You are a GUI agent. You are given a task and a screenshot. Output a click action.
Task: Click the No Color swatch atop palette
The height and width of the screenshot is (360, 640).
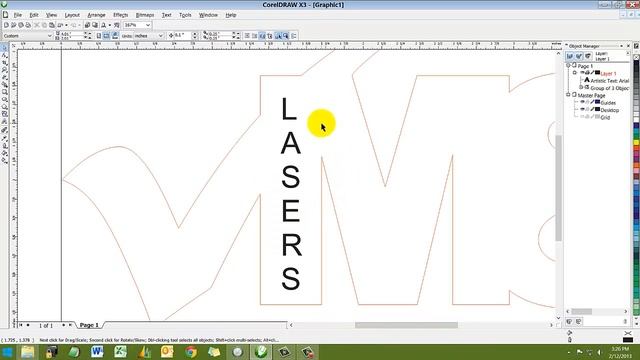(x=636, y=58)
